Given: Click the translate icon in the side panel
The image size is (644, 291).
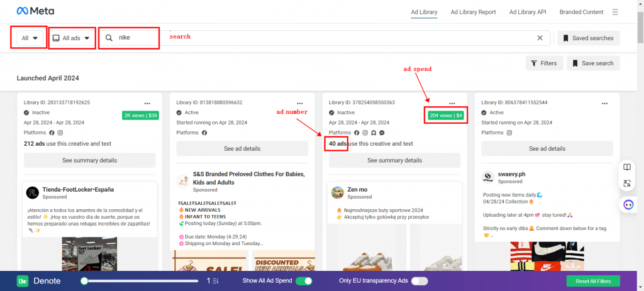Looking at the screenshot, I should 627,184.
